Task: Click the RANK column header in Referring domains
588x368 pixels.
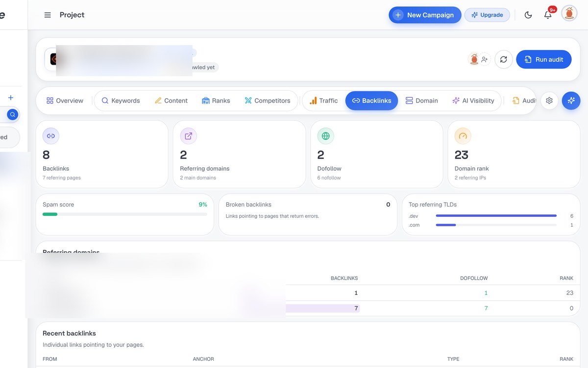Action: (566, 278)
